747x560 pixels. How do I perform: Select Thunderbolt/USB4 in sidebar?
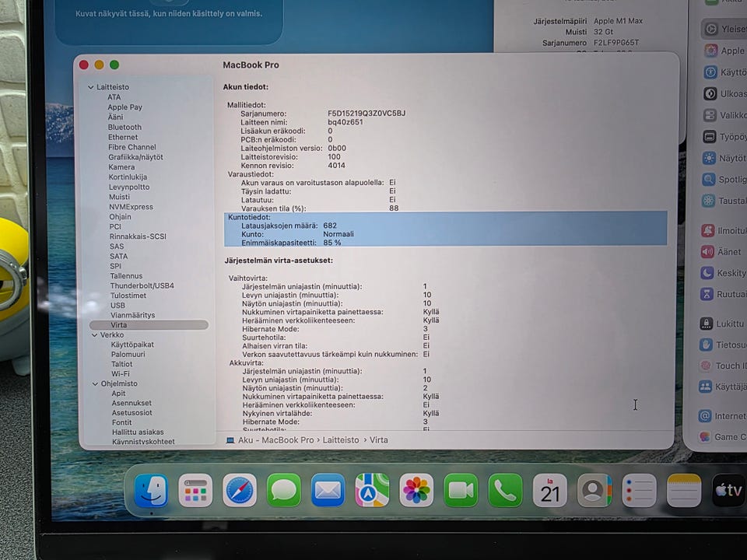(x=142, y=285)
